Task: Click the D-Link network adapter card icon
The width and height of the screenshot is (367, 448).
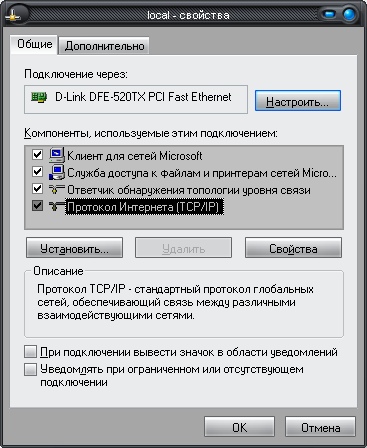Action: pos(39,97)
